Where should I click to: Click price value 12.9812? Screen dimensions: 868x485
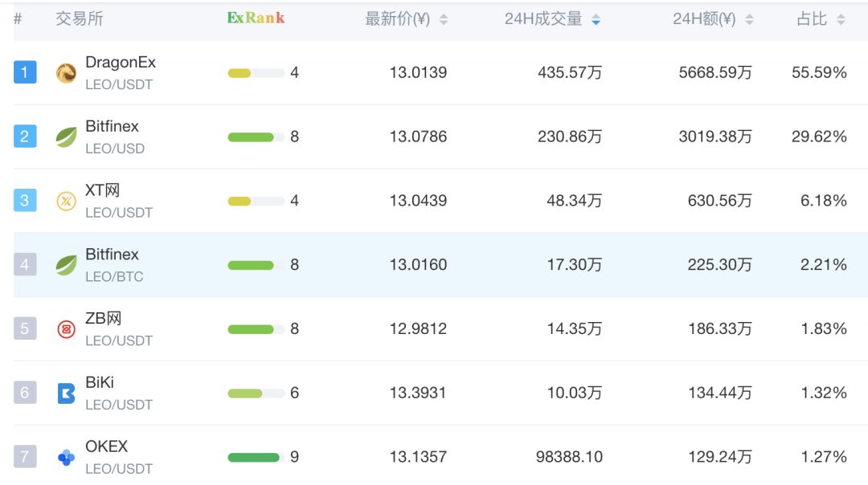[x=418, y=329]
